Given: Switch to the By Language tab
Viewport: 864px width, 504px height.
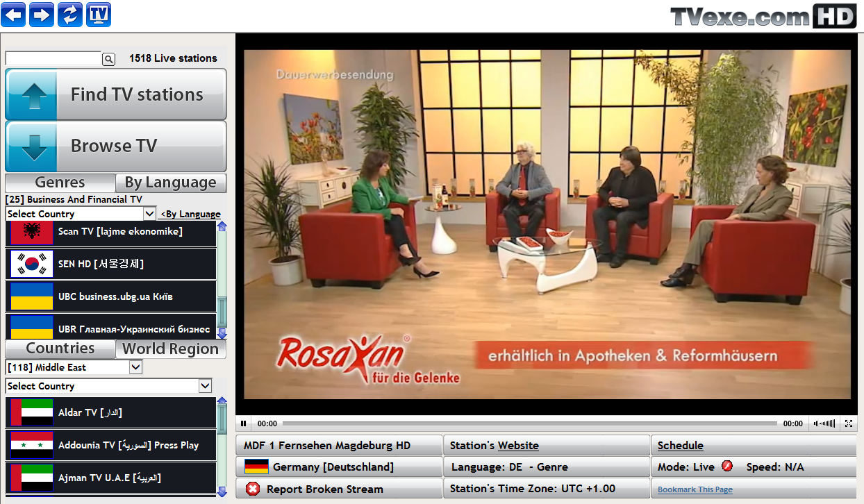Looking at the screenshot, I should (x=171, y=183).
